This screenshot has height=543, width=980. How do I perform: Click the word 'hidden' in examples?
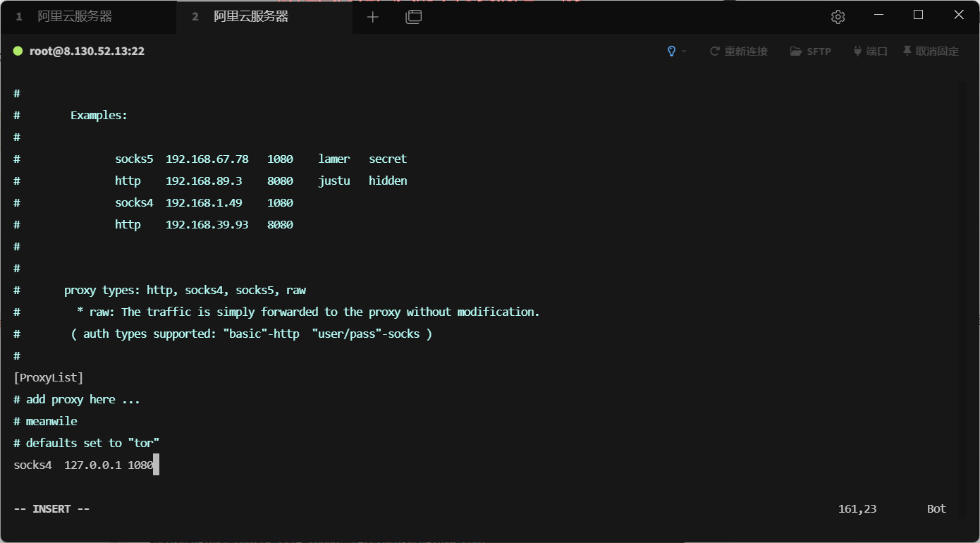388,181
